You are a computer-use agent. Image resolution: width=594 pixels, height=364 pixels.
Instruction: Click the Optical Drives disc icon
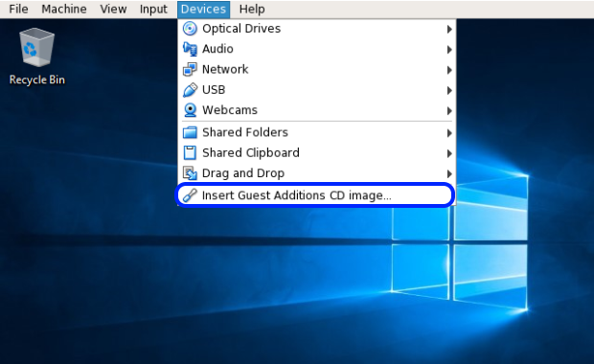[x=190, y=29]
